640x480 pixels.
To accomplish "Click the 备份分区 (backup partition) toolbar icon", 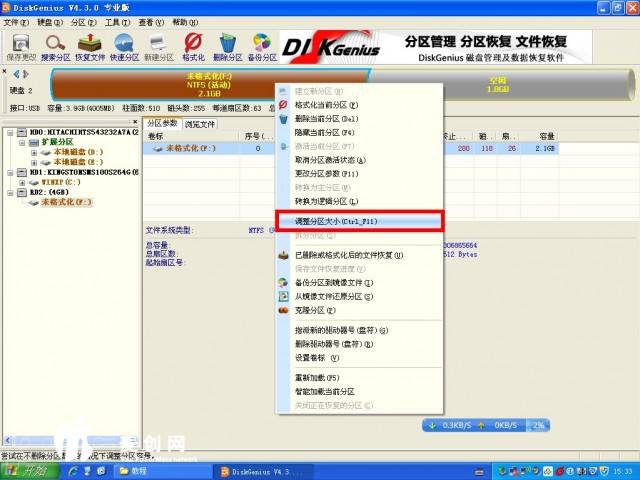I will pos(262,46).
